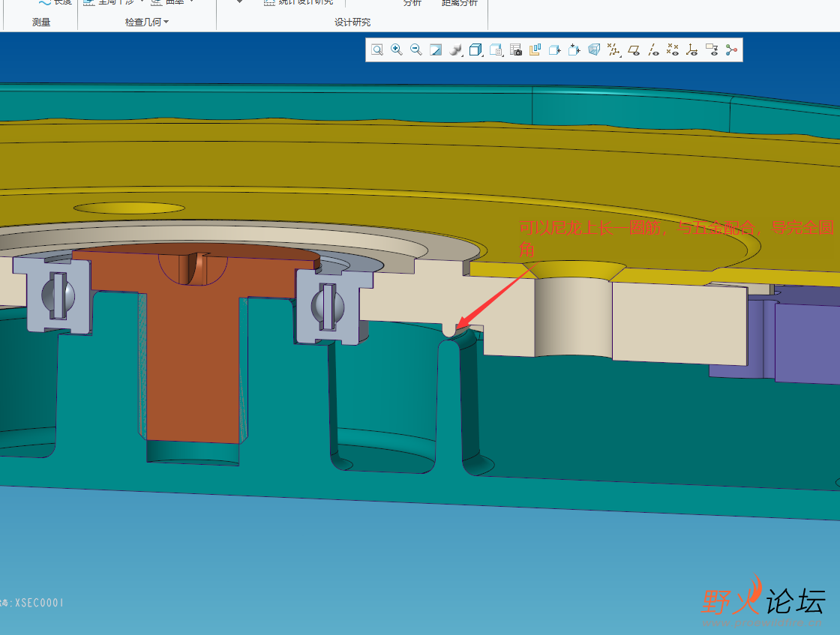Viewport: 840px width, 635px height.
Task: Click the spin center icon
Action: point(731,50)
